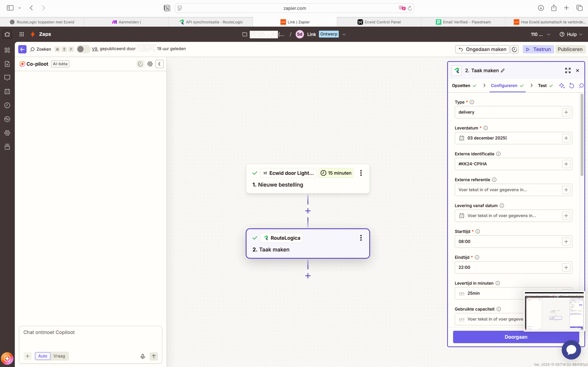The width and height of the screenshot is (588, 367).
Task: Open the Hulp dropdown menu
Action: click(571, 35)
